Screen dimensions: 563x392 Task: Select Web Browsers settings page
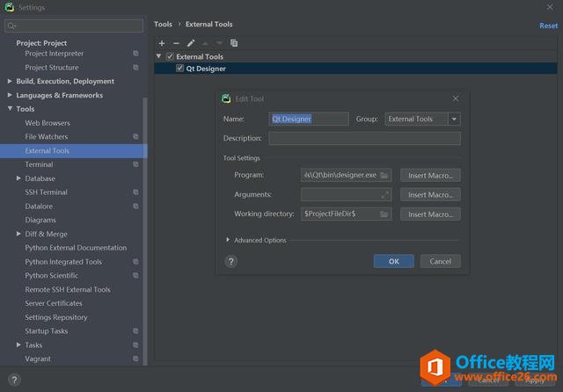tap(48, 123)
